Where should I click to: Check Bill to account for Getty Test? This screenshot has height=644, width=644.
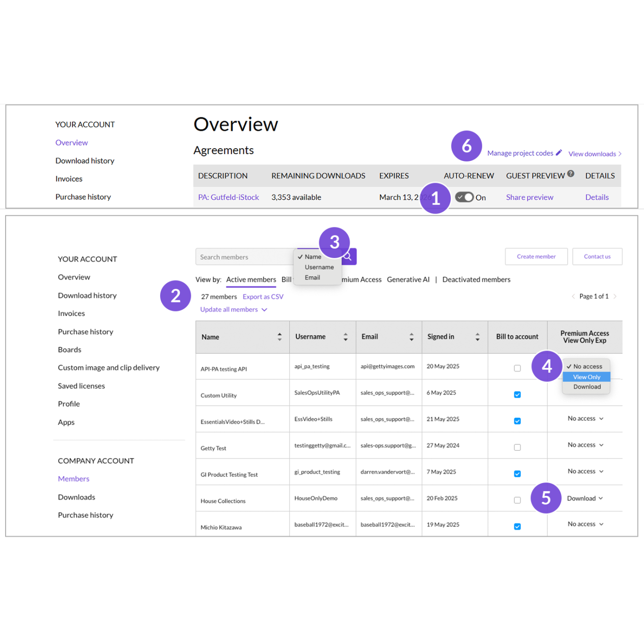517,447
